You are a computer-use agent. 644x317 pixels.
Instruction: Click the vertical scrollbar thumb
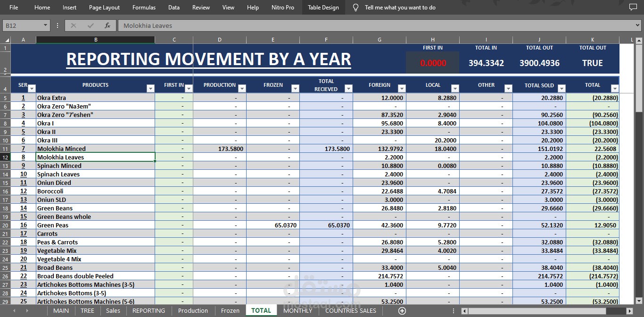pyautogui.click(x=639, y=78)
